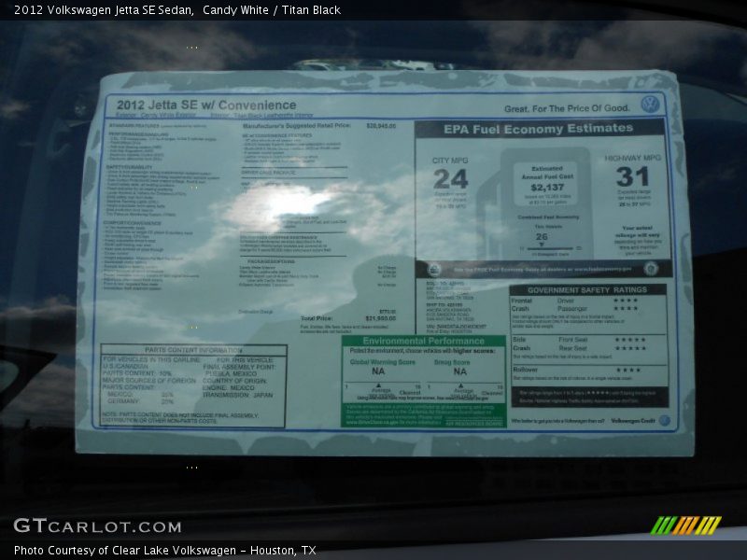Viewport: 747px width, 560px height.
Task: Click the Environmental Performance green header
Action: 423,342
